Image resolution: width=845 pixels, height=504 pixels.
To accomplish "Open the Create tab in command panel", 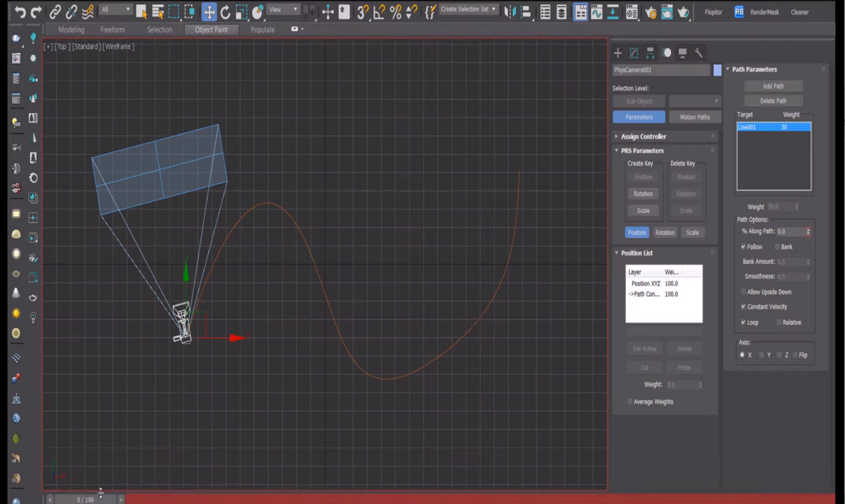I will tap(617, 53).
